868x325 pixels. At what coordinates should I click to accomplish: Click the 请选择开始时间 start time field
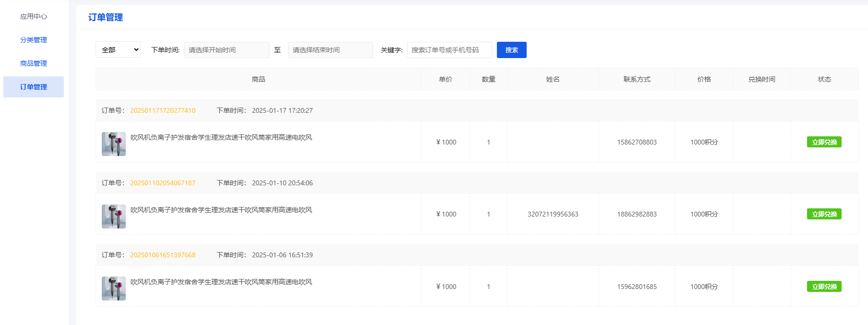pos(227,50)
